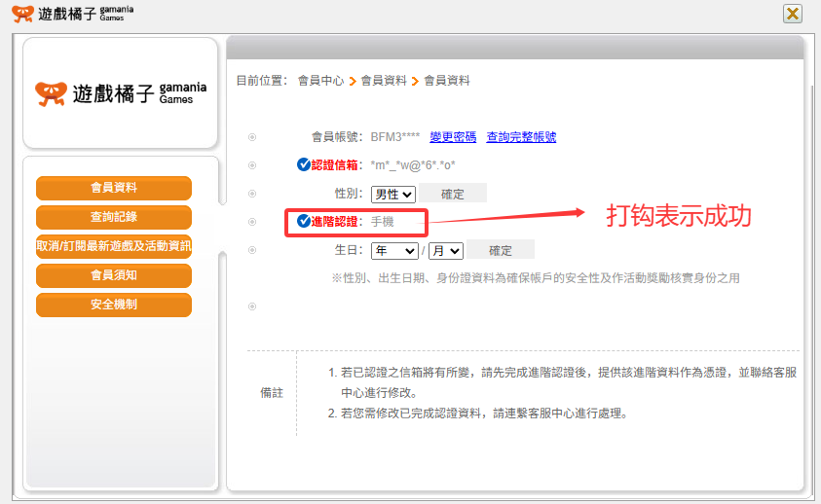
Task: Open 會員資料 in the sidebar menu
Action: coord(114,188)
